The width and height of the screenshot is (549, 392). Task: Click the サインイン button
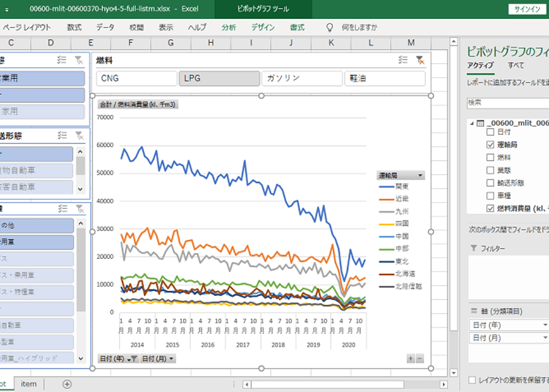(527, 10)
